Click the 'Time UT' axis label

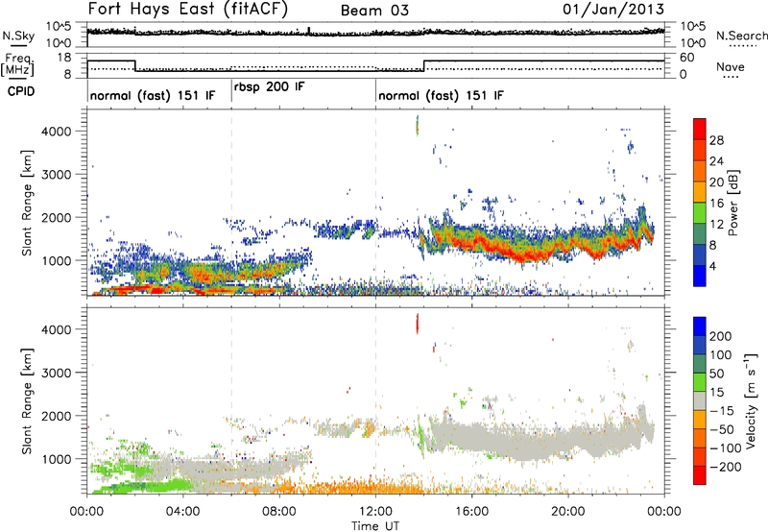(375, 526)
